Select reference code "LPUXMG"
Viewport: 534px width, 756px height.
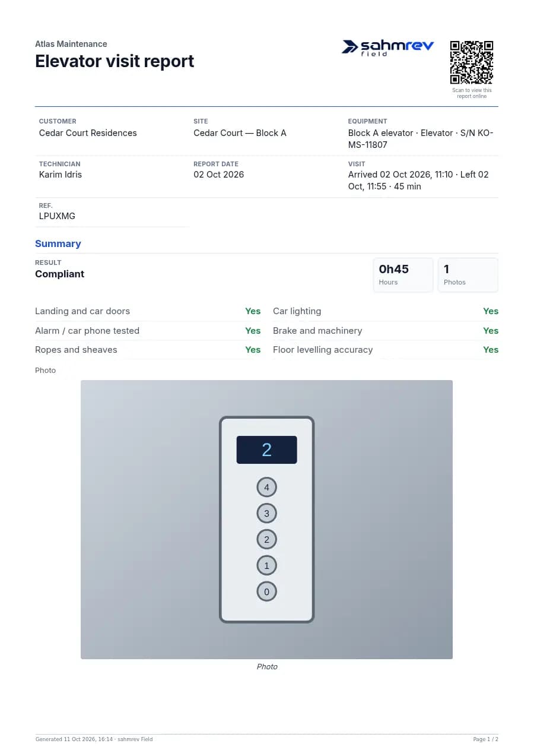[x=57, y=216]
